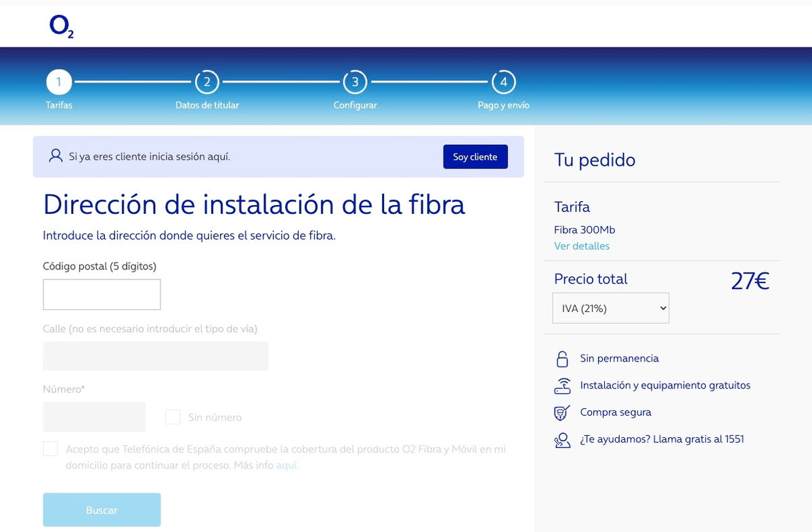Click the Tarifas step label

(x=58, y=105)
